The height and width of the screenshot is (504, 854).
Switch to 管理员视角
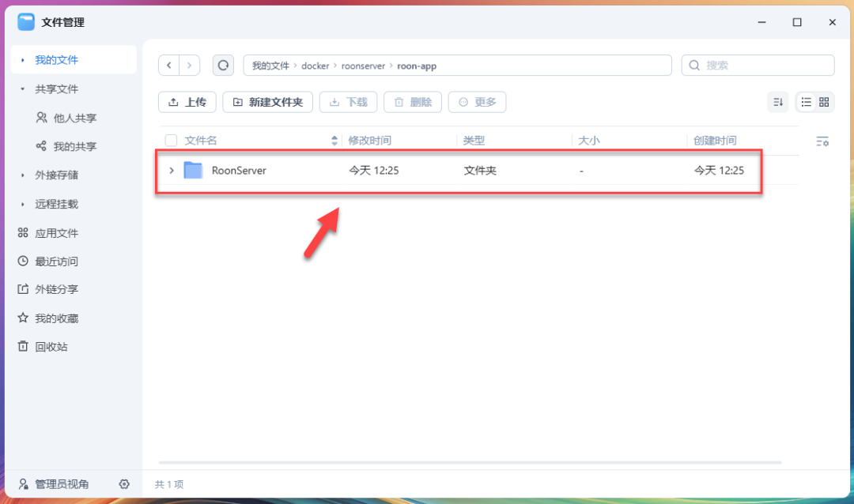(x=54, y=484)
